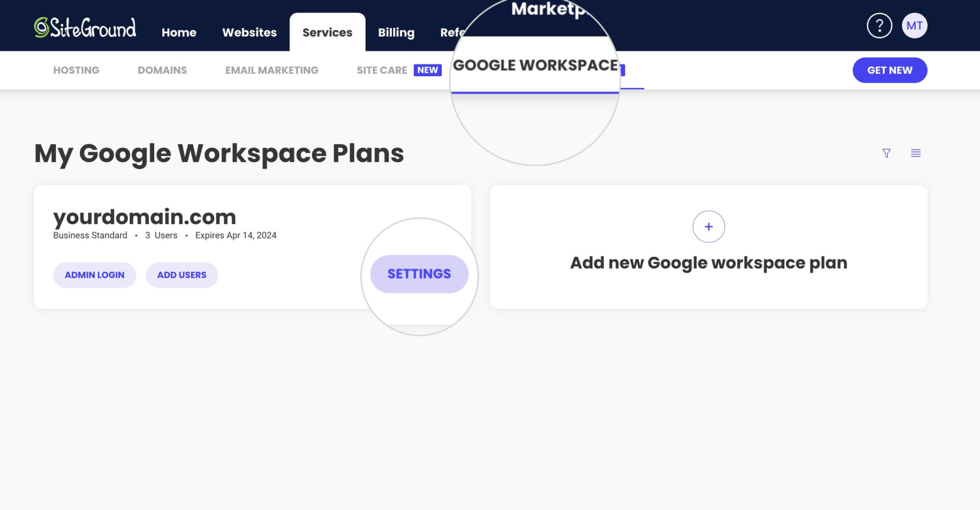Select the Google Workspace sub-tab
Viewport: 980px width, 510px height.
click(535, 66)
